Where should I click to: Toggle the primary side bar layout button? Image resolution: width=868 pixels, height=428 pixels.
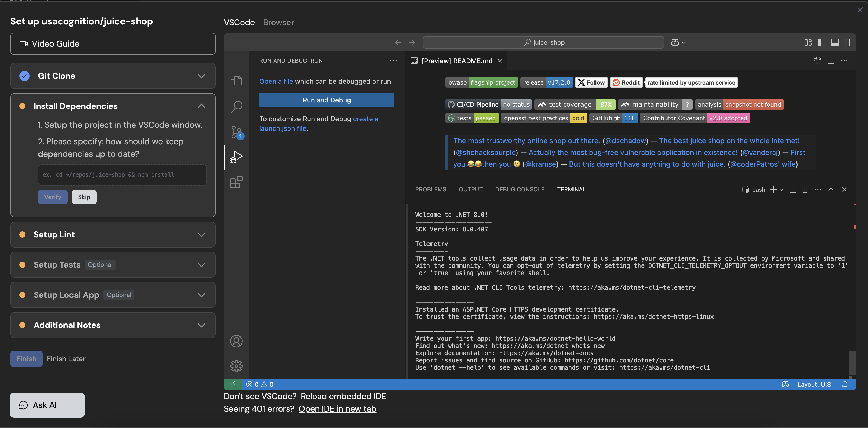tap(821, 42)
